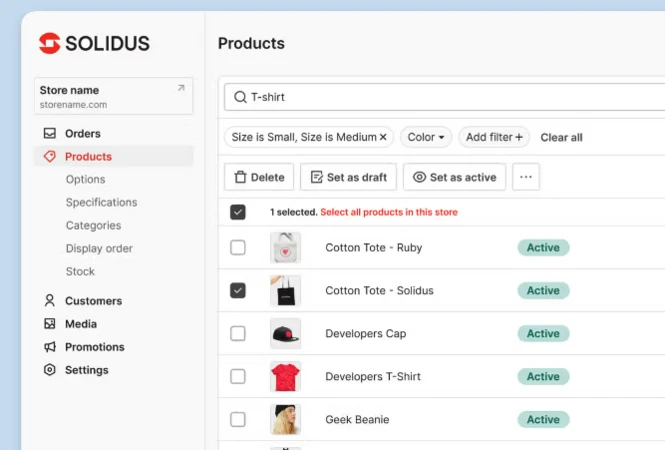Click Select all products in this store
The height and width of the screenshot is (450, 665).
click(x=391, y=212)
